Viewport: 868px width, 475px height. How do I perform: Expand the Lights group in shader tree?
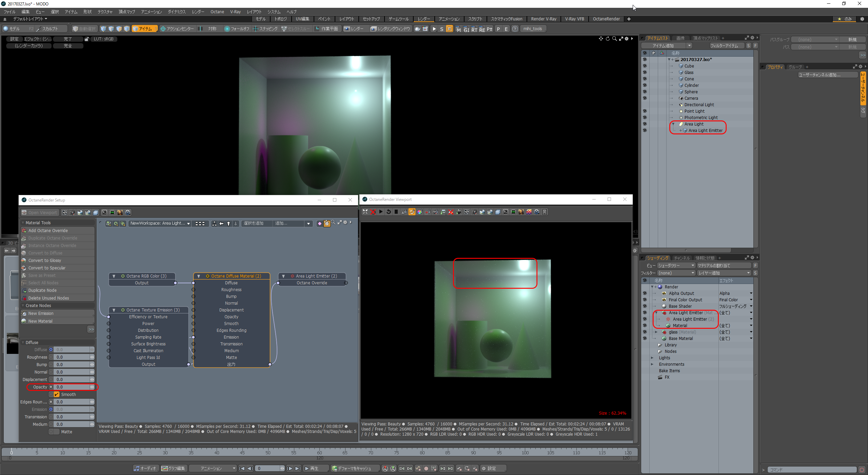coord(652,358)
